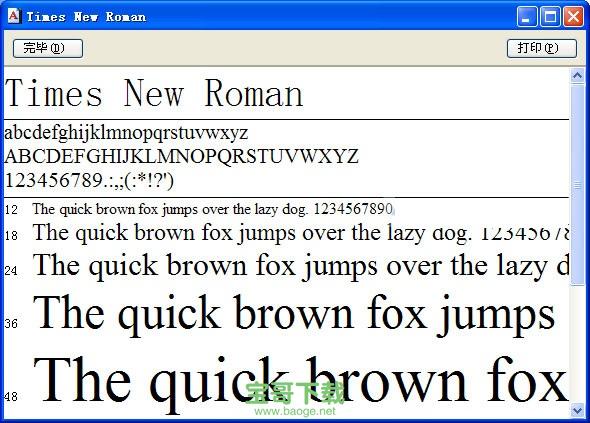Click the large Times New Roman heading

coord(154,93)
